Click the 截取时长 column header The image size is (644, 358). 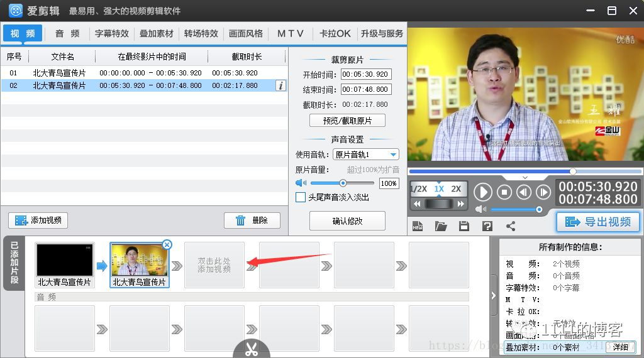(247, 57)
